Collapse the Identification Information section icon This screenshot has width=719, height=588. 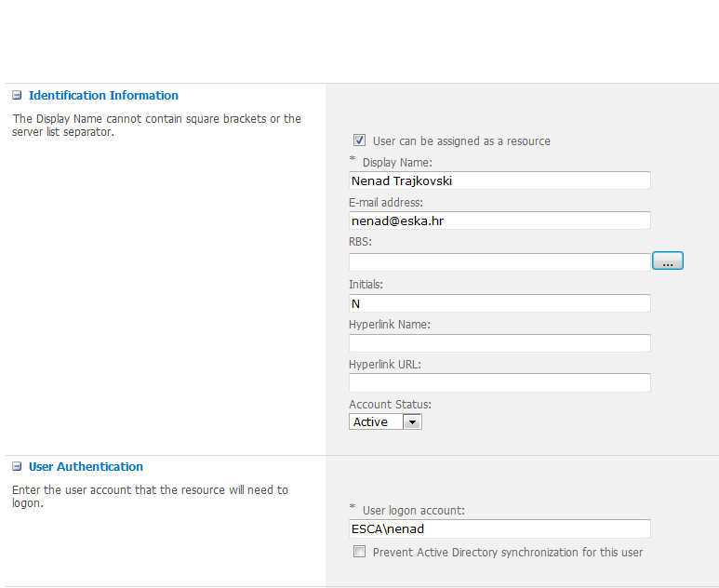(x=17, y=96)
